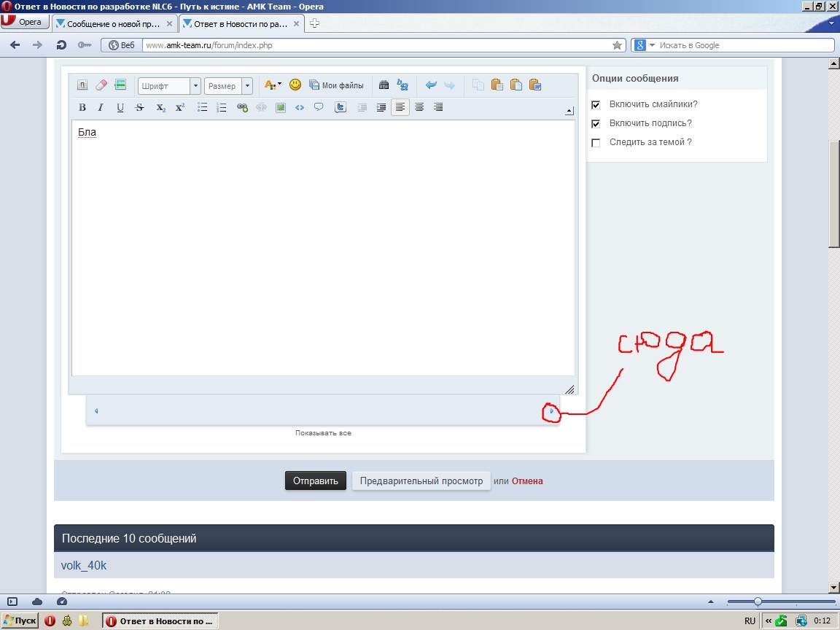Click the decrease indent icon
Screen dimensions: 840x630
(362, 107)
